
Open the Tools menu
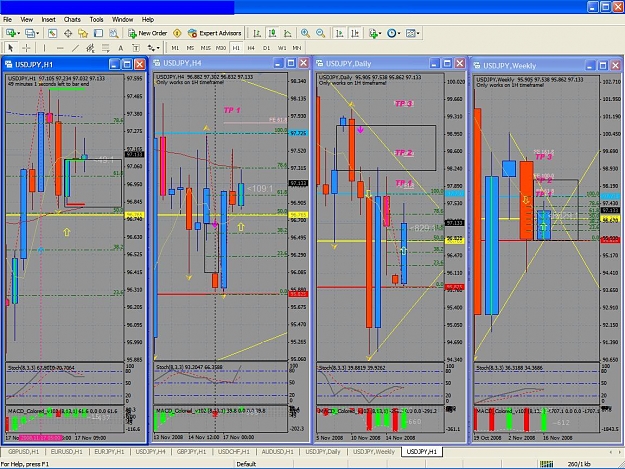(96, 20)
